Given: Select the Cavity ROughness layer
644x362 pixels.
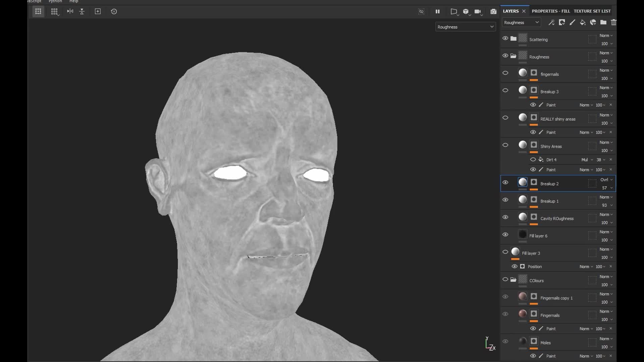Looking at the screenshot, I should click(557, 219).
